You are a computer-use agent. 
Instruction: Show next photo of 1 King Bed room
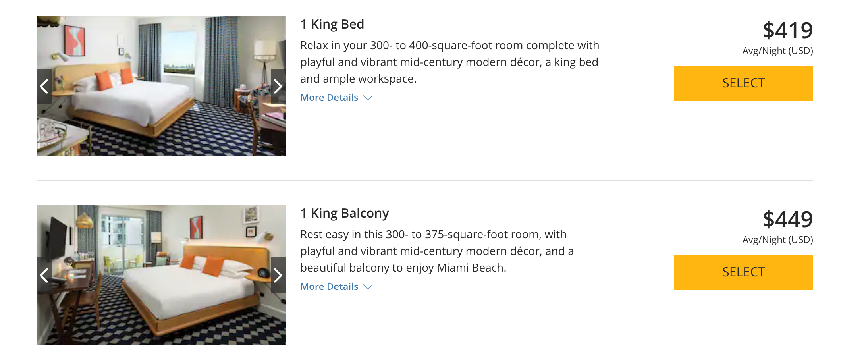tap(278, 87)
